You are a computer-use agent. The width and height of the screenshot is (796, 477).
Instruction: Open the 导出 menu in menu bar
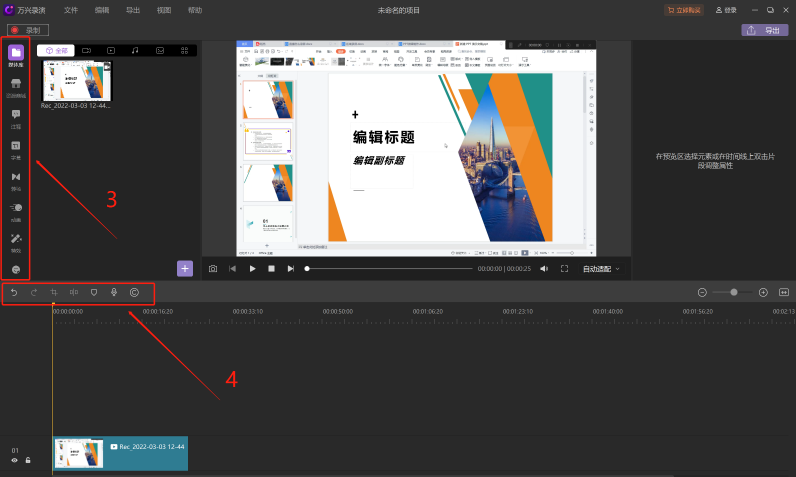tap(133, 10)
